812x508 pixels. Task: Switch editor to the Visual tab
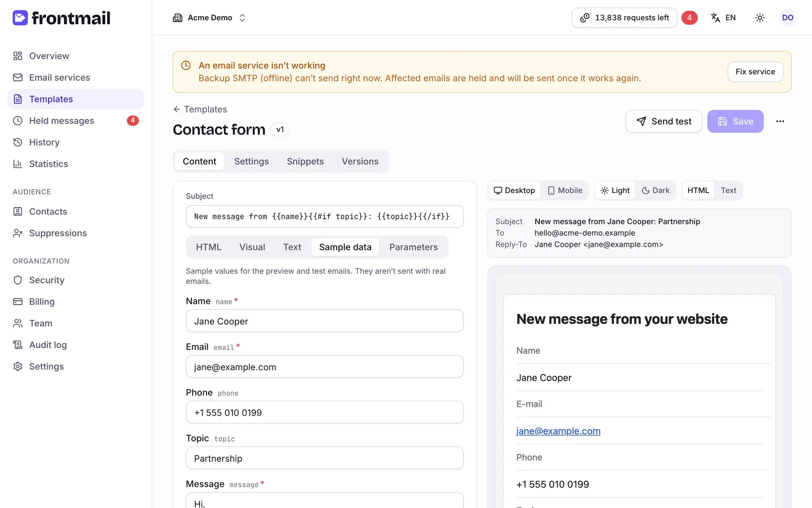(252, 247)
